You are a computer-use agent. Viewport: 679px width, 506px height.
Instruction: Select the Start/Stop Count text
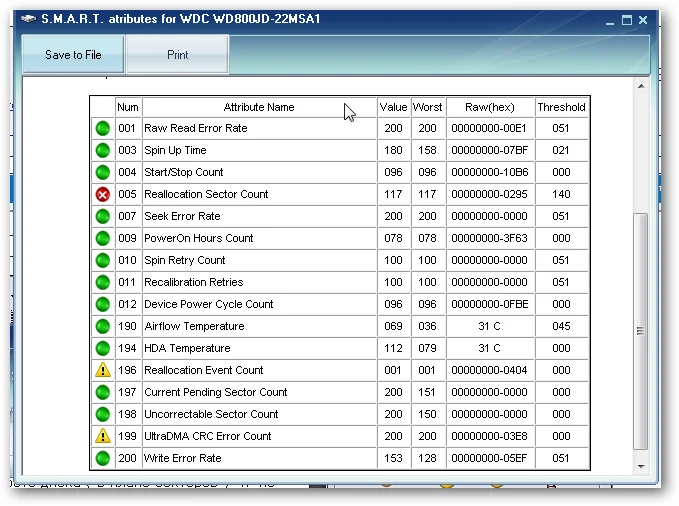pyautogui.click(x=184, y=172)
